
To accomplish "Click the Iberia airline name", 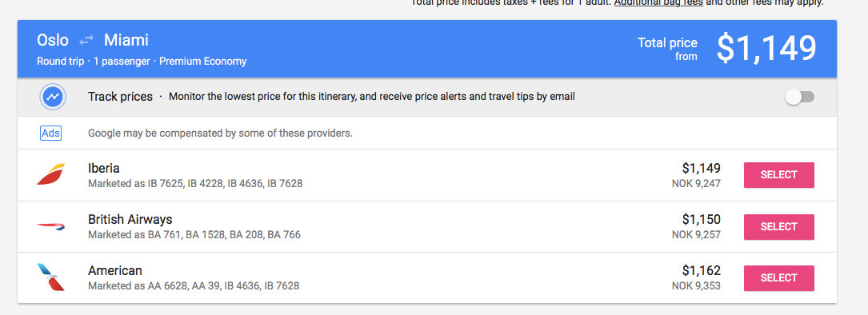I will click(103, 168).
